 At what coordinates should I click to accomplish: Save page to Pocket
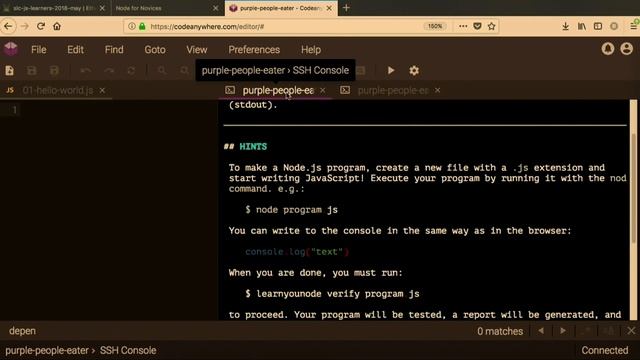point(477,26)
